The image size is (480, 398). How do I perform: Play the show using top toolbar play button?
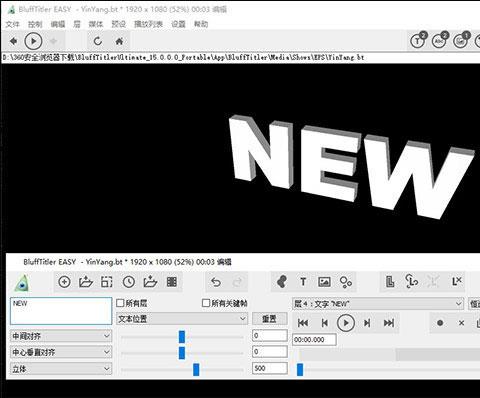coord(33,41)
